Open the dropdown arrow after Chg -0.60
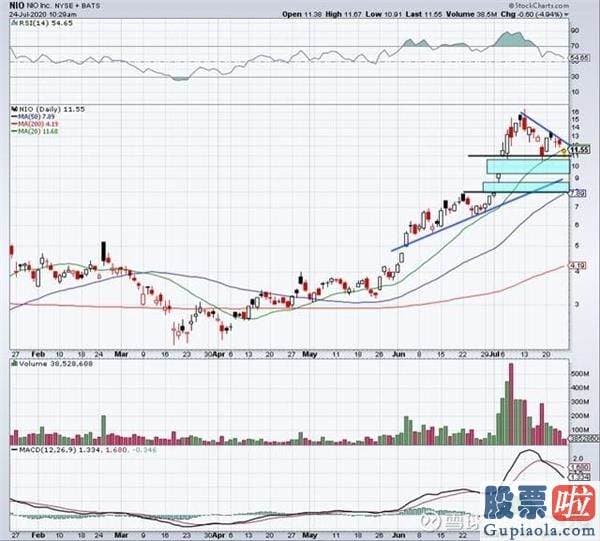The image size is (600, 541). coord(567,15)
